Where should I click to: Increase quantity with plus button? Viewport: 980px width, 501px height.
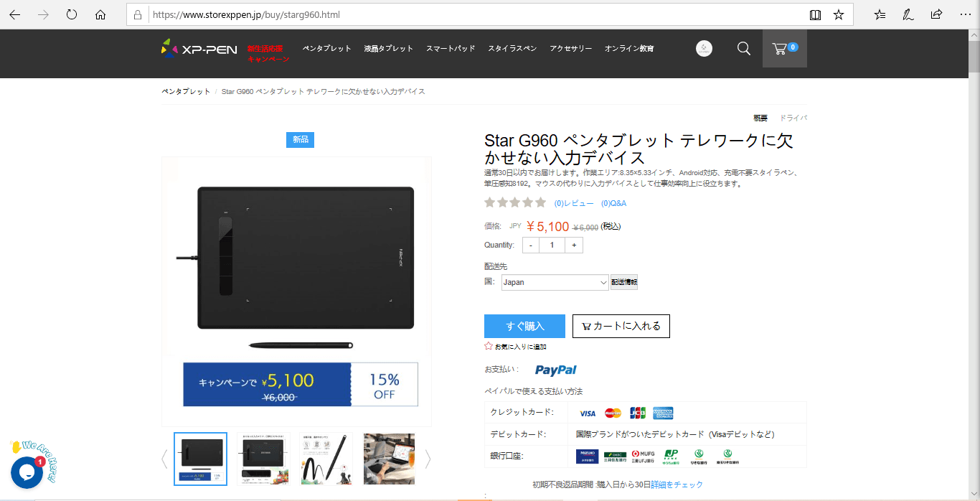(x=574, y=245)
